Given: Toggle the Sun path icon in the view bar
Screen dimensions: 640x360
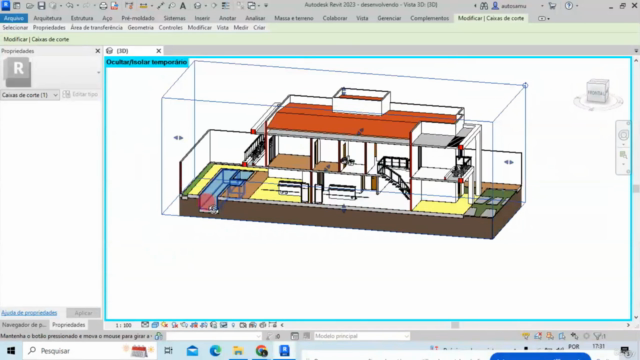Looking at the screenshot, I should coord(164,325).
